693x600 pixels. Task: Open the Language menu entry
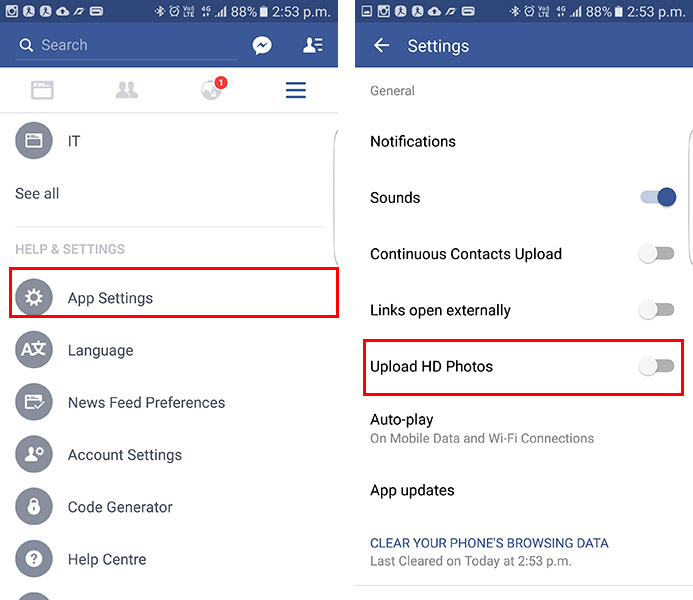pos(168,350)
